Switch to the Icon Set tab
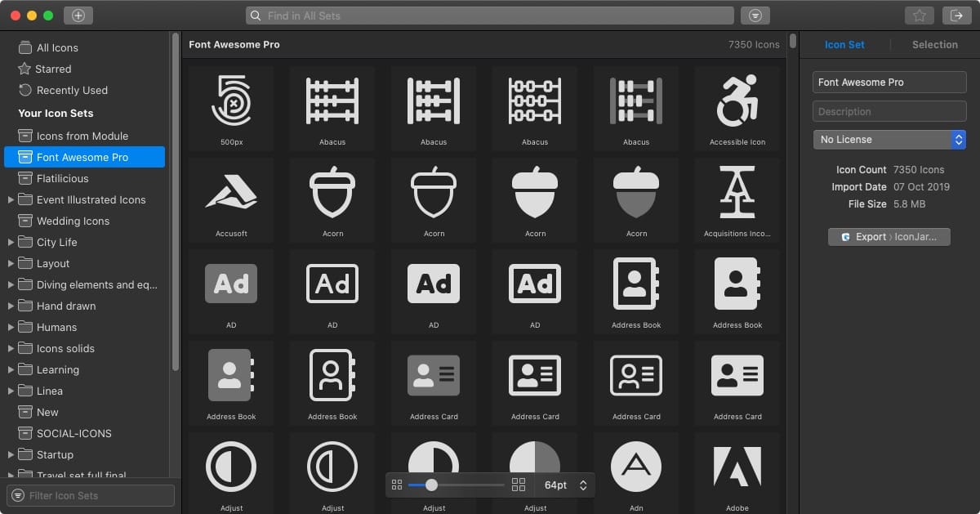The height and width of the screenshot is (514, 980). pos(844,45)
